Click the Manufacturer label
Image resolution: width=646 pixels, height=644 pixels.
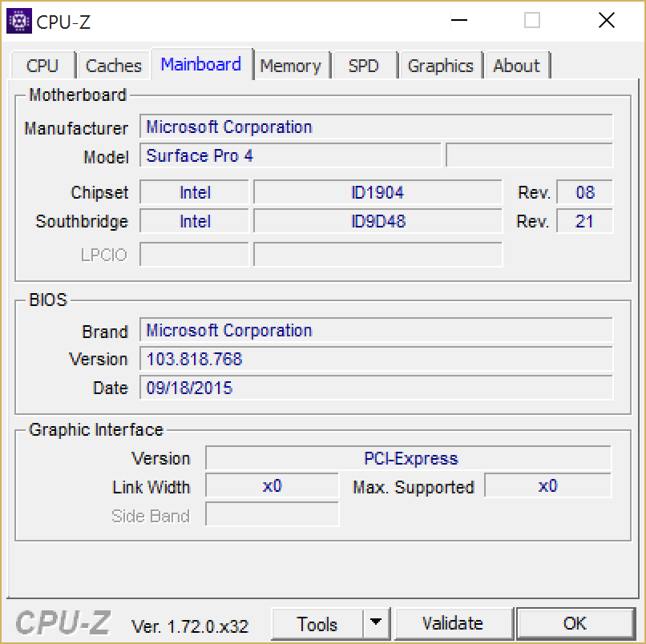(76, 128)
